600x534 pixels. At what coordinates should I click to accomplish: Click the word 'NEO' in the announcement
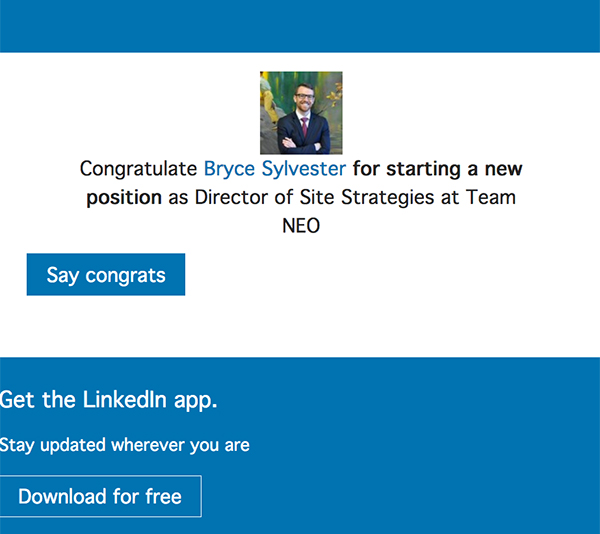[301, 225]
